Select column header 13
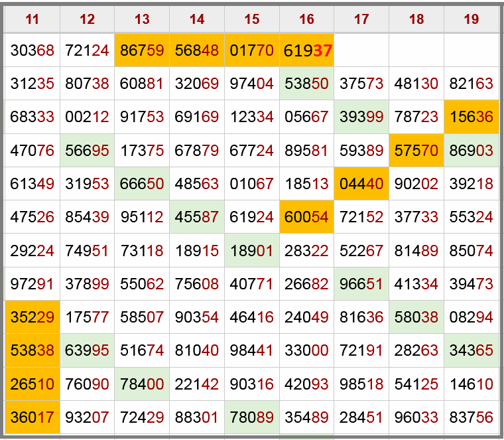The image size is (504, 440). (x=142, y=19)
